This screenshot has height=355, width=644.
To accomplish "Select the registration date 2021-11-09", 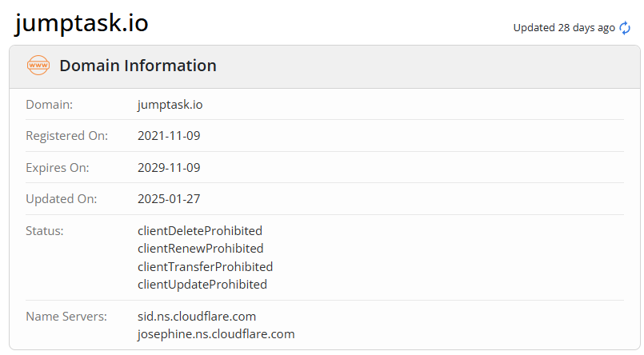I will click(169, 136).
